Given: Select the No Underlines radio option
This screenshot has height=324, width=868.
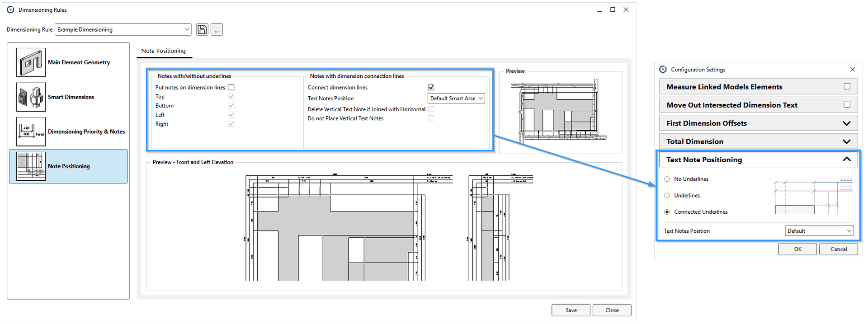Looking at the screenshot, I should coord(667,179).
